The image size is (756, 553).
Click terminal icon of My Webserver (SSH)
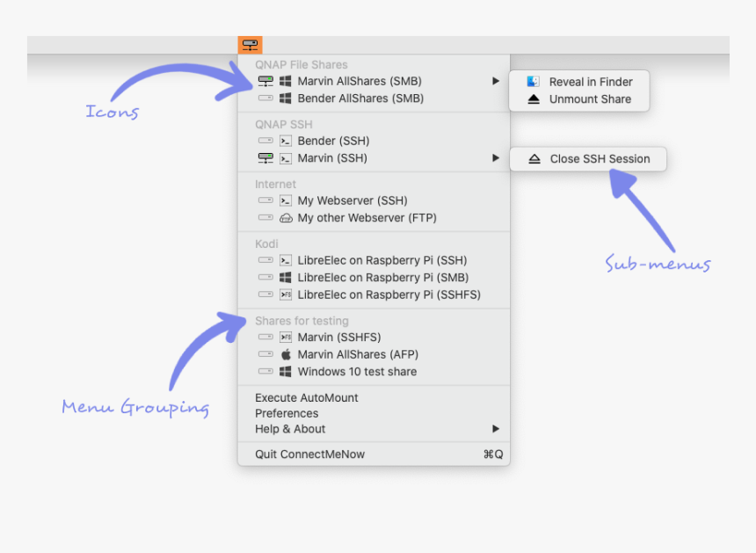(286, 200)
